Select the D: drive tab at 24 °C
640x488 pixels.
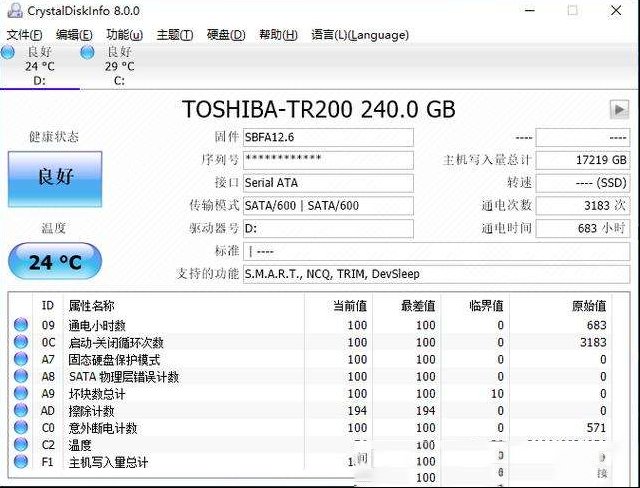pyautogui.click(x=40, y=66)
